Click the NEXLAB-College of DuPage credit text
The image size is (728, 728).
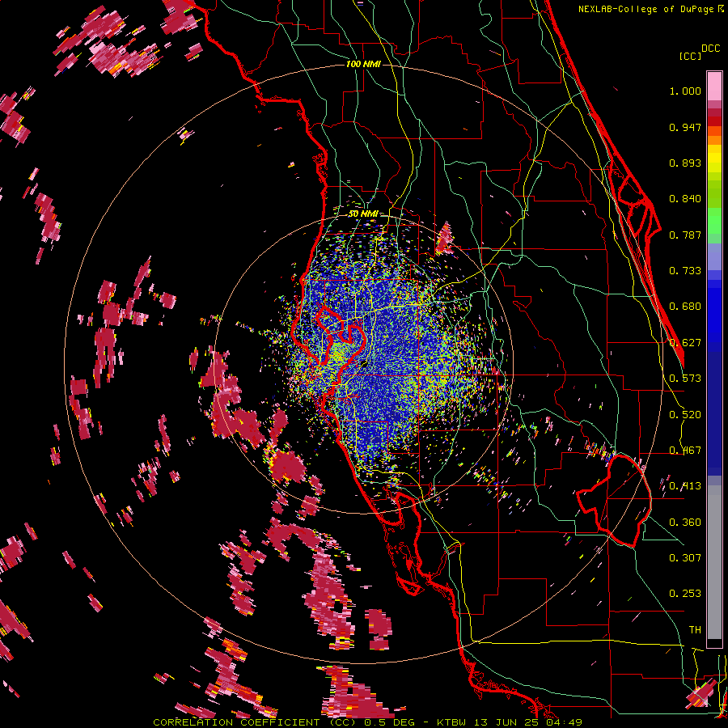tap(650, 9)
